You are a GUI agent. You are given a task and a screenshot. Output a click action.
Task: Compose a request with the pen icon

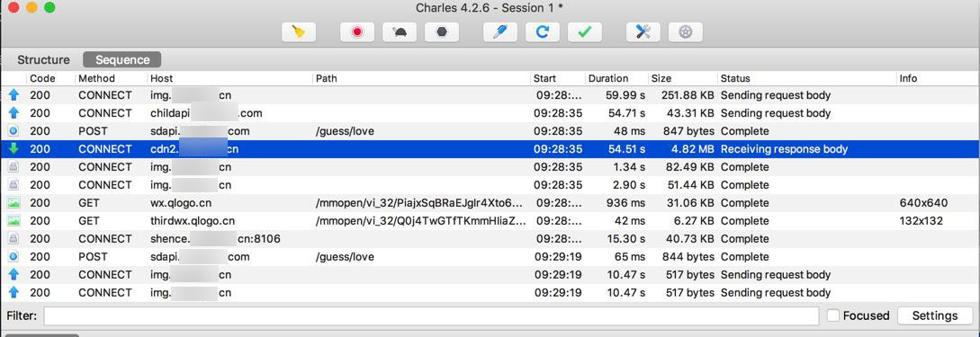[500, 31]
